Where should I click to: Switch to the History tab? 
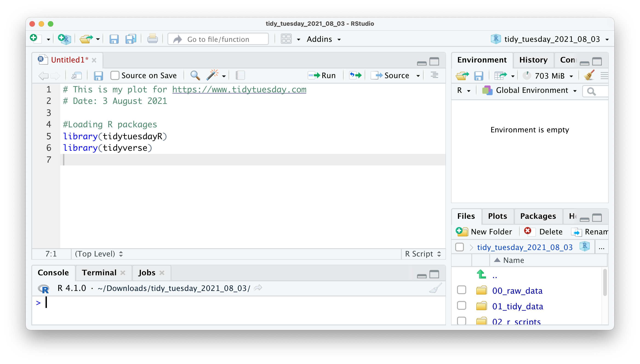[x=534, y=60]
